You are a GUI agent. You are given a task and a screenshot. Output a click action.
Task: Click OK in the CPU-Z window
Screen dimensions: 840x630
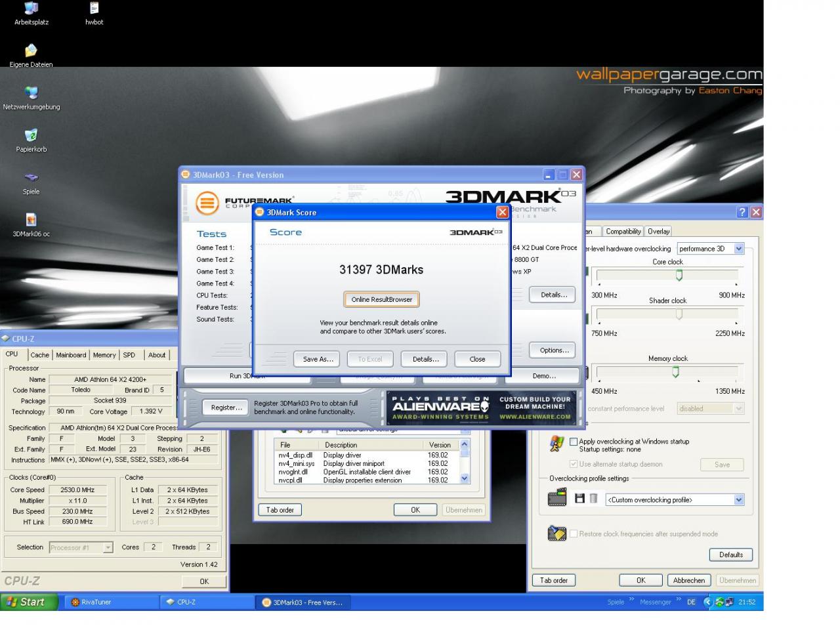tap(204, 581)
